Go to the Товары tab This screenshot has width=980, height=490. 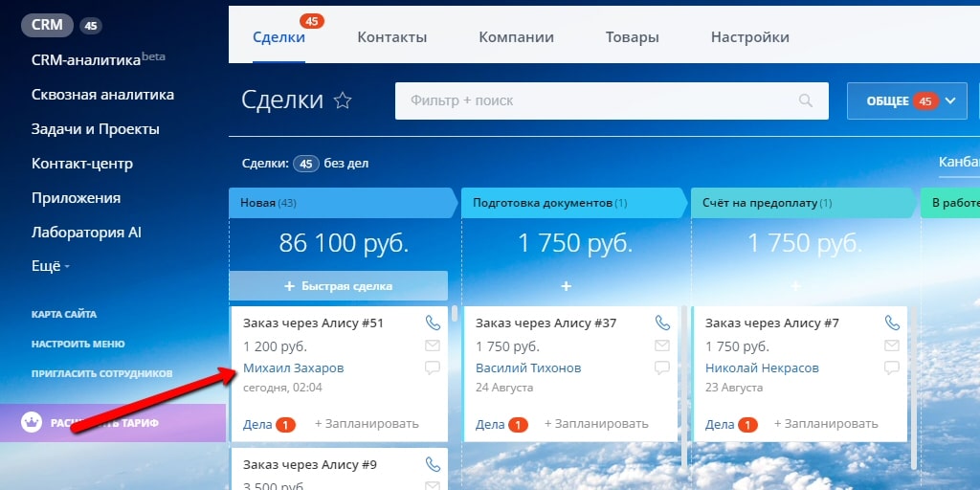tap(632, 37)
